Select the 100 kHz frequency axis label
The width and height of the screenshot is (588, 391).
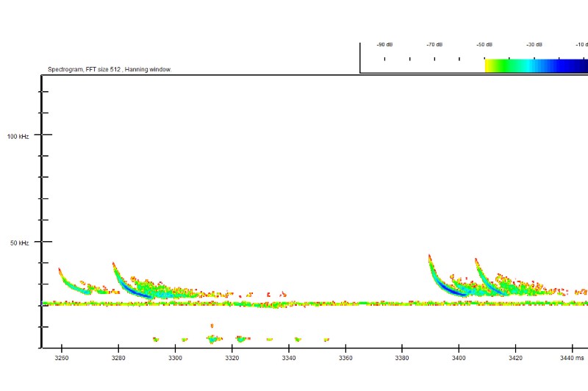point(18,137)
